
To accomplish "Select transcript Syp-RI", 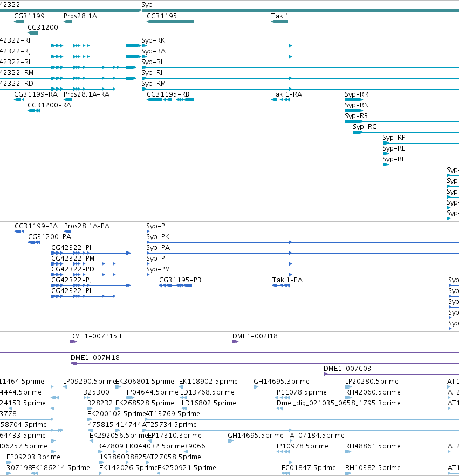I will pyautogui.click(x=152, y=73).
